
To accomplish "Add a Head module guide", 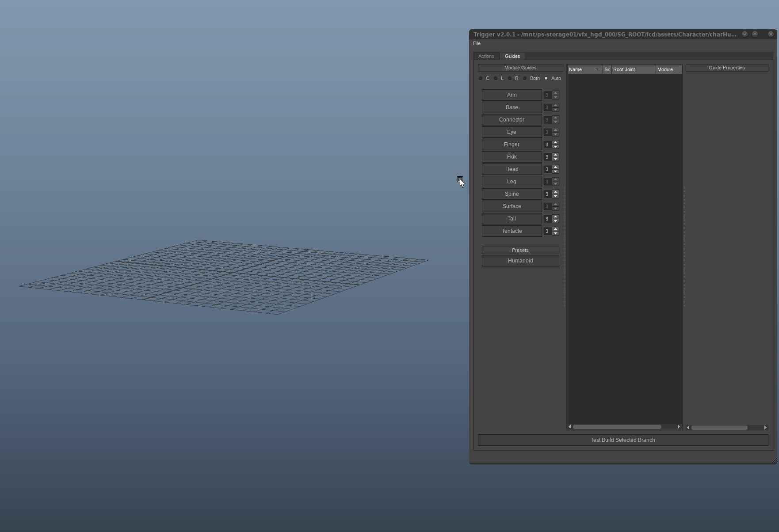I will (512, 169).
